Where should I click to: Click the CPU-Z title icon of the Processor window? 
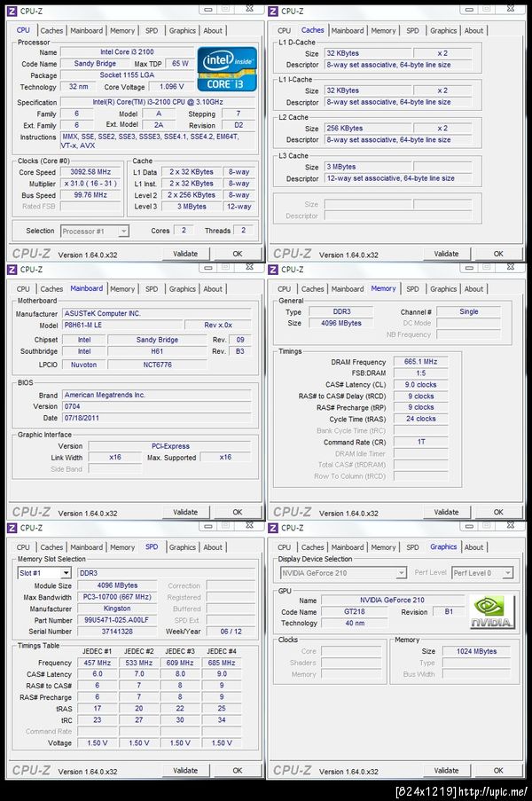tap(12, 11)
